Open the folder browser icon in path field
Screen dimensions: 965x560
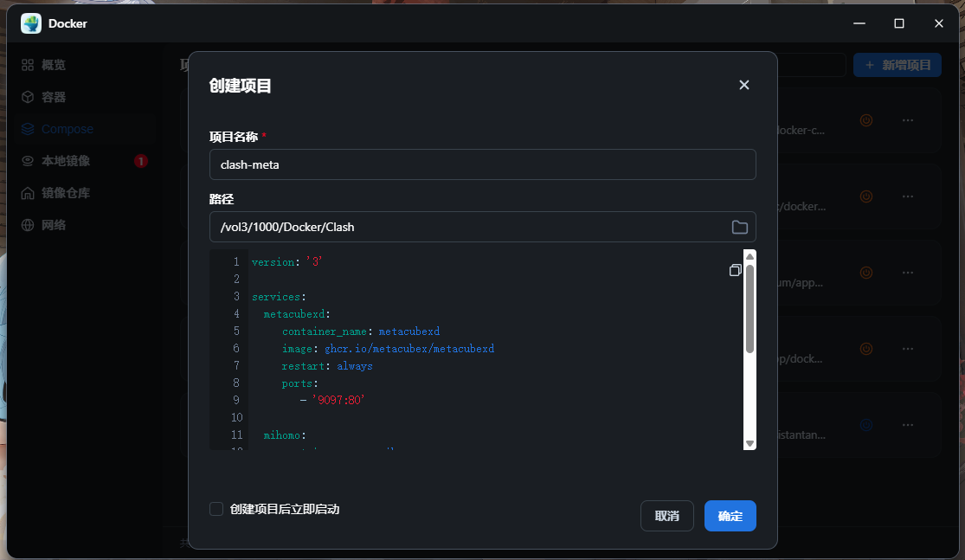[740, 227]
